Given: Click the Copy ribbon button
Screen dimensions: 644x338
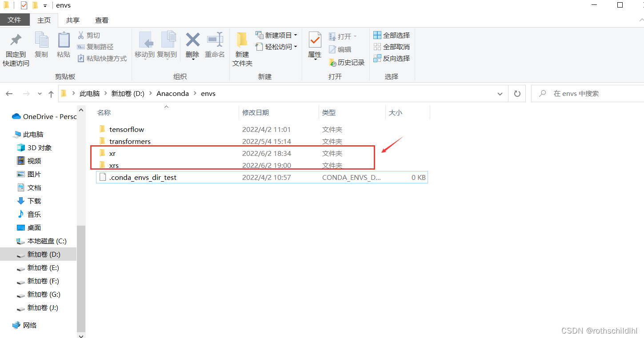Looking at the screenshot, I should coord(41,45).
